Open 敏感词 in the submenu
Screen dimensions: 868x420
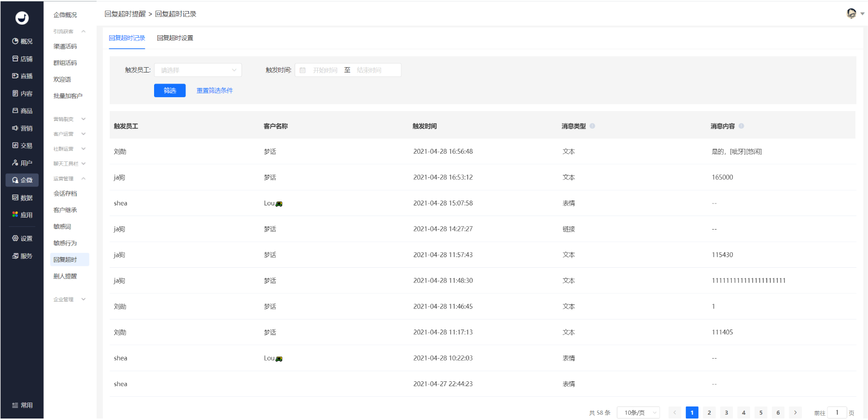62,227
